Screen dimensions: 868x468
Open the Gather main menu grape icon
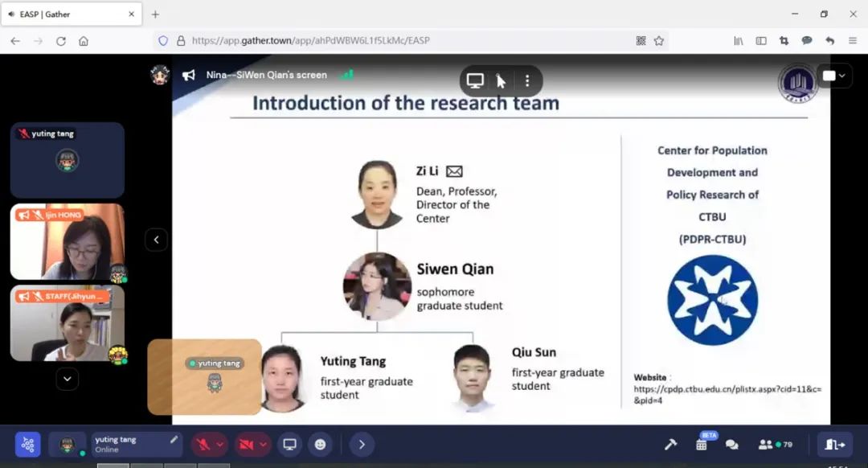[27, 445]
